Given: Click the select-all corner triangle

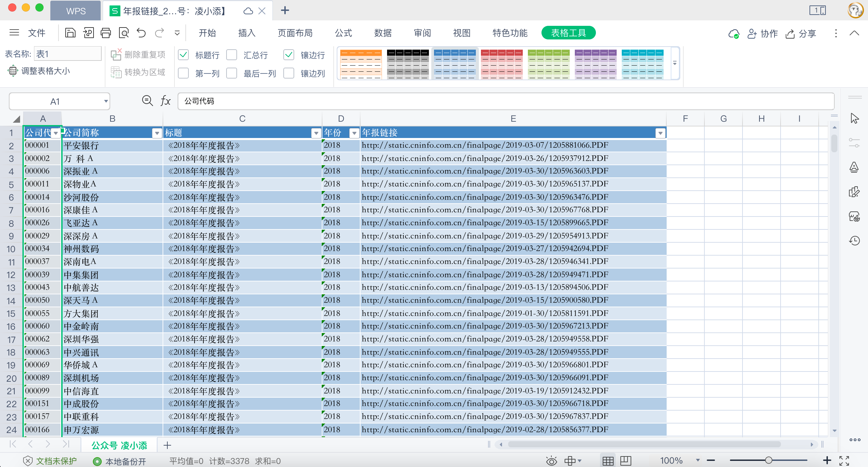Looking at the screenshot, I should (x=16, y=119).
